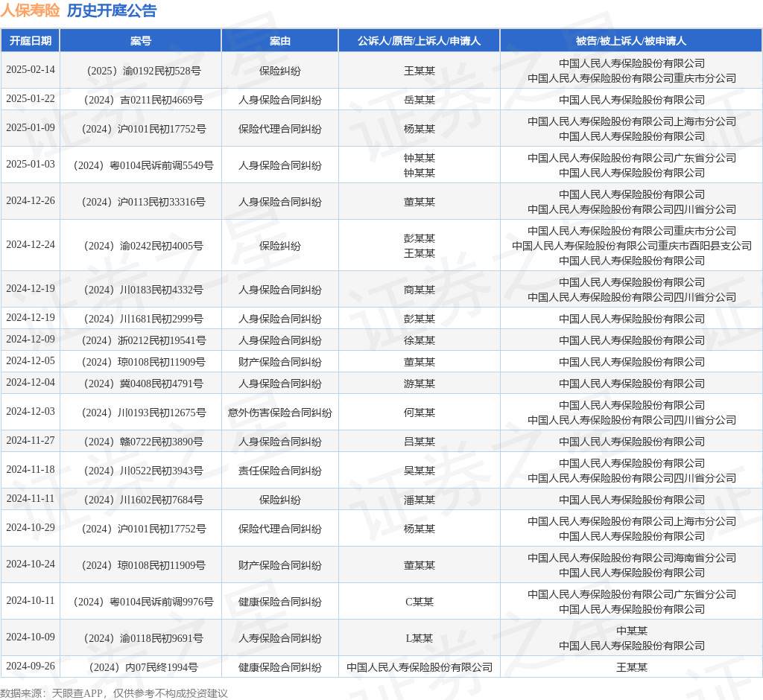Viewport: 763px width, 700px height.
Task: Click the 被告/被上诉人/被申请人 column header
Action: (x=631, y=41)
